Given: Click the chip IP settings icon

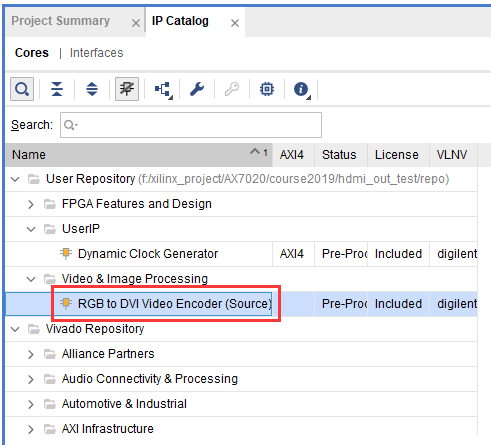Looking at the screenshot, I should (x=267, y=89).
